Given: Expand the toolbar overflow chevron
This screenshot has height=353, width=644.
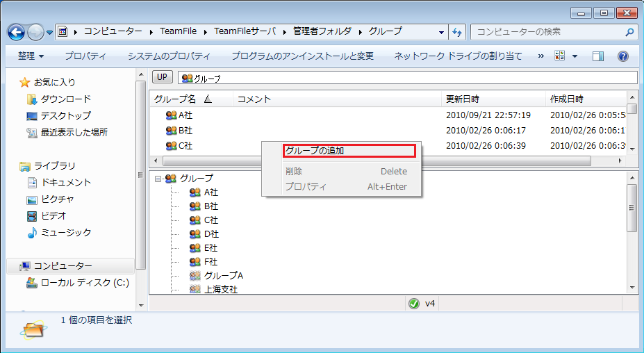Looking at the screenshot, I should [x=541, y=56].
